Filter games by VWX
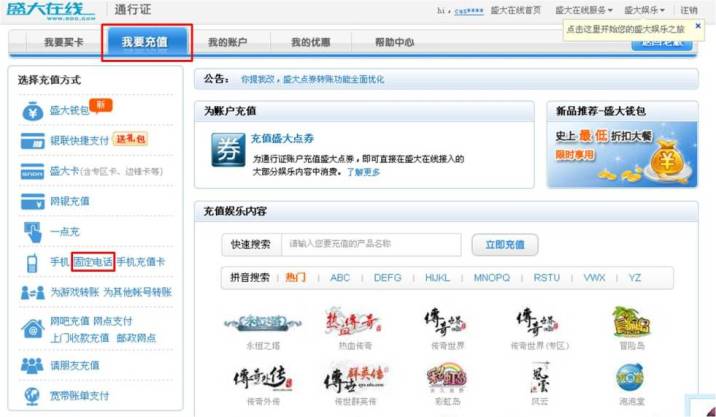The image size is (716, 417). 594,278
